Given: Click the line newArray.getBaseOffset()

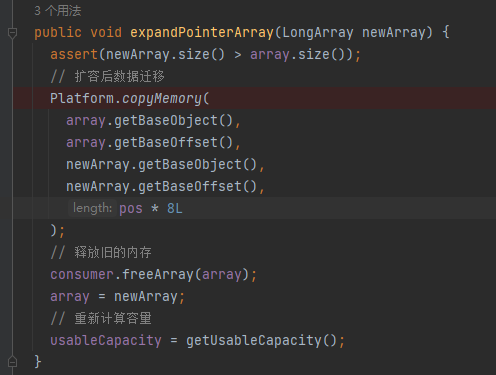Looking at the screenshot, I should pos(165,186).
